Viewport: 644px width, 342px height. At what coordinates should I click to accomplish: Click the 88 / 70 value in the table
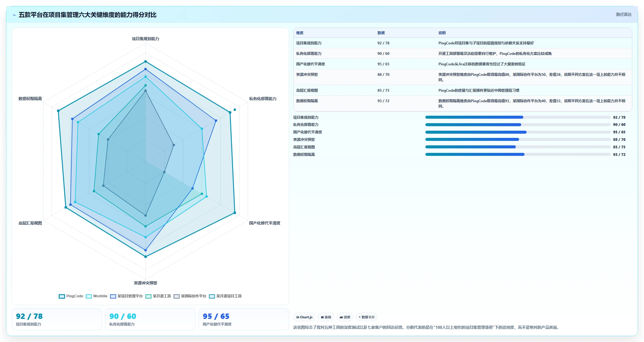point(383,75)
